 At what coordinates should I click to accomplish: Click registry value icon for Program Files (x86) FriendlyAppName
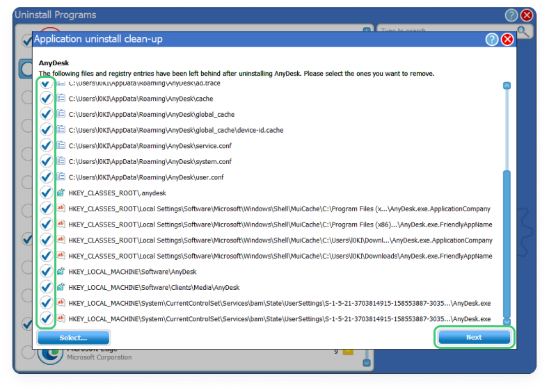pyautogui.click(x=61, y=224)
